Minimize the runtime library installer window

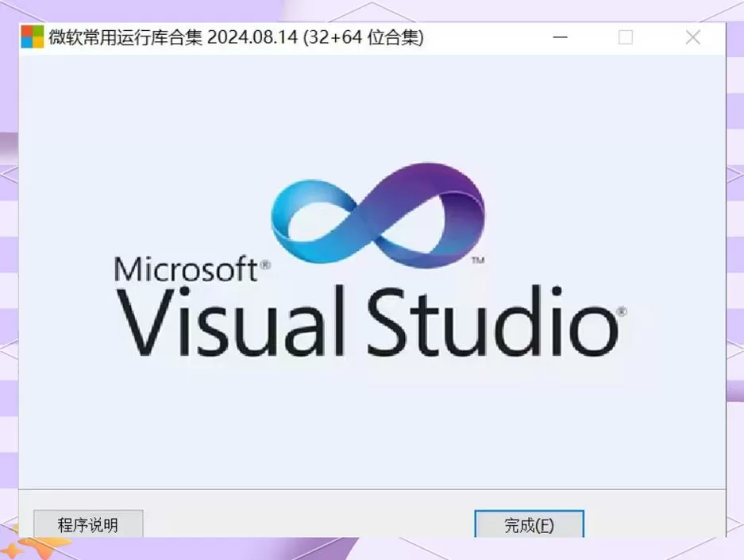tap(561, 37)
